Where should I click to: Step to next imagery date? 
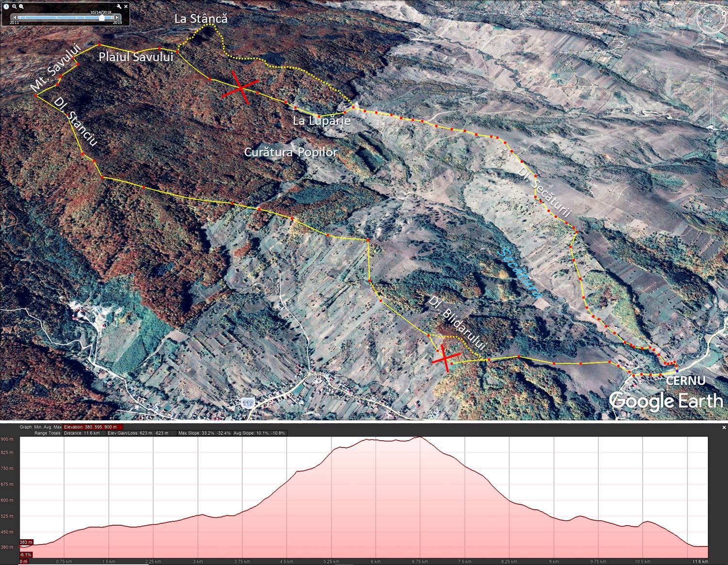click(117, 17)
